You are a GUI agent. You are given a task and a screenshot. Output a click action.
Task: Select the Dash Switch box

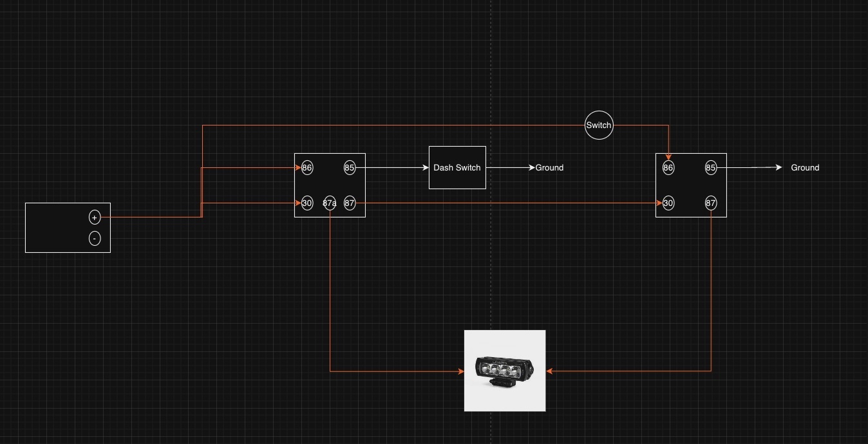[x=457, y=167]
